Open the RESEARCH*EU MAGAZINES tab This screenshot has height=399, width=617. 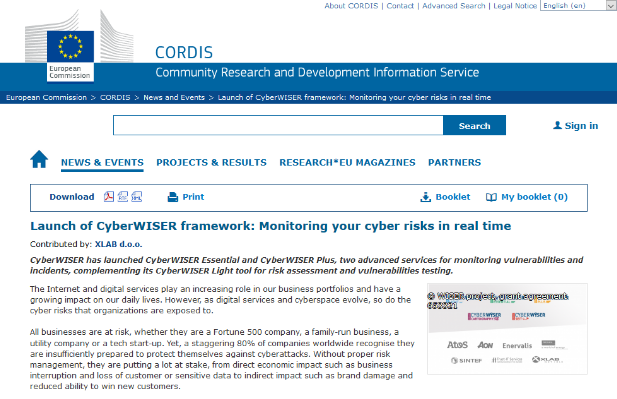(x=347, y=163)
